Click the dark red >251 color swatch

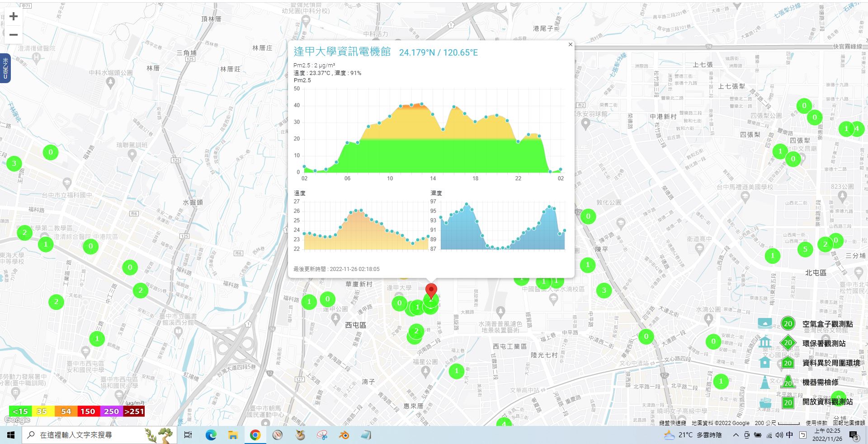coord(134,411)
